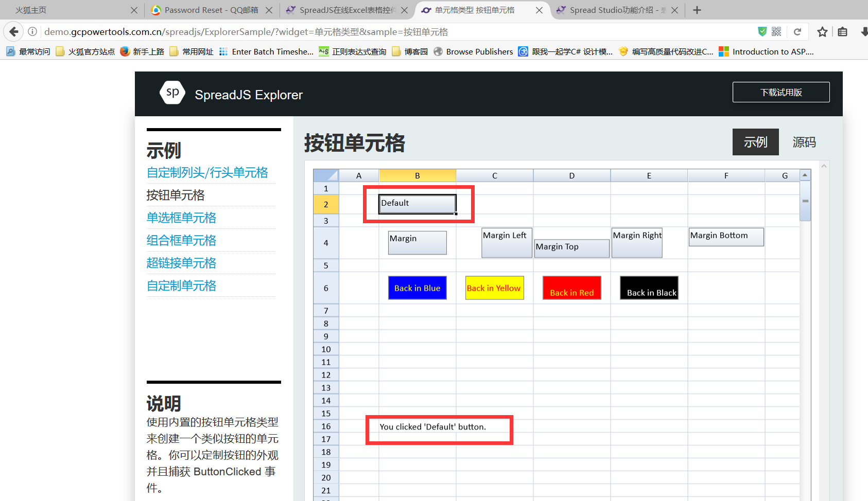868x501 pixels.
Task: Open 博客园 bookmark folder
Action: [x=410, y=51]
